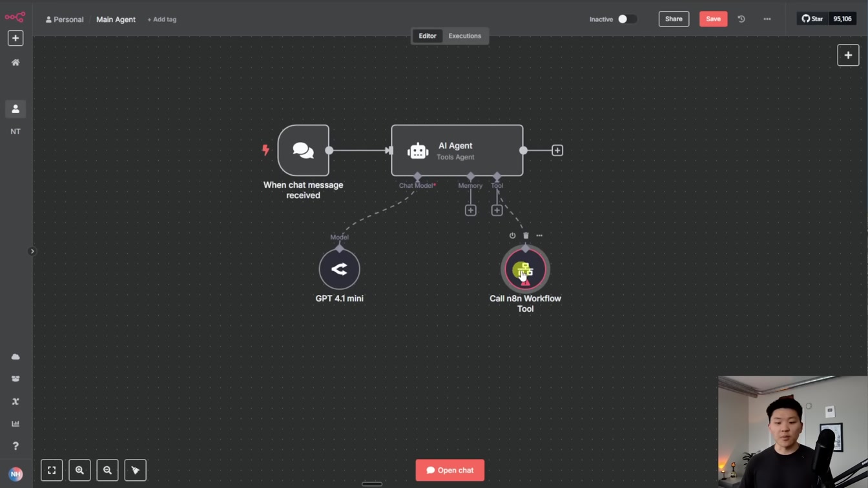Save the workflow
Viewport: 868px width, 488px height.
[x=713, y=19]
